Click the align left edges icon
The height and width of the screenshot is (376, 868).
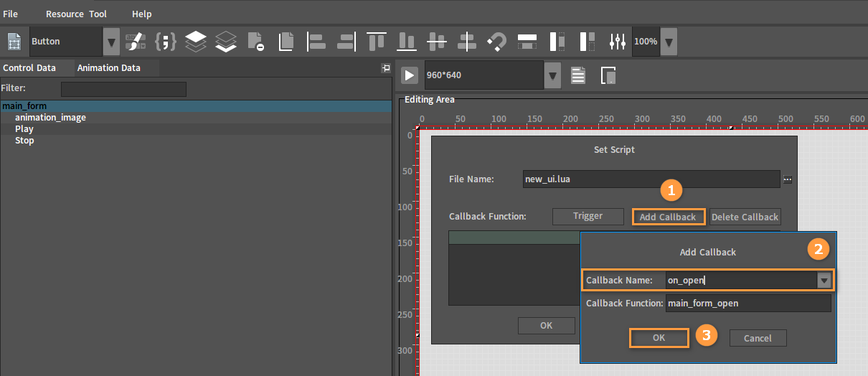[x=316, y=42]
